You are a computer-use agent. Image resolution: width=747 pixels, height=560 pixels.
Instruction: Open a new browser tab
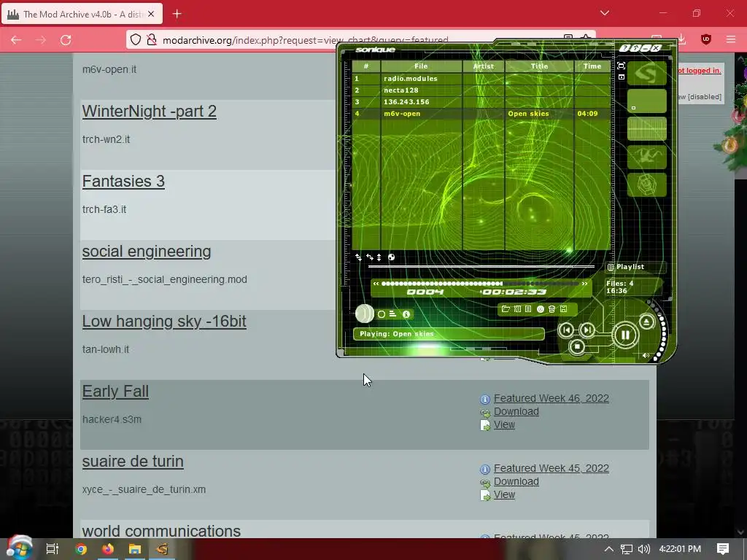point(177,14)
